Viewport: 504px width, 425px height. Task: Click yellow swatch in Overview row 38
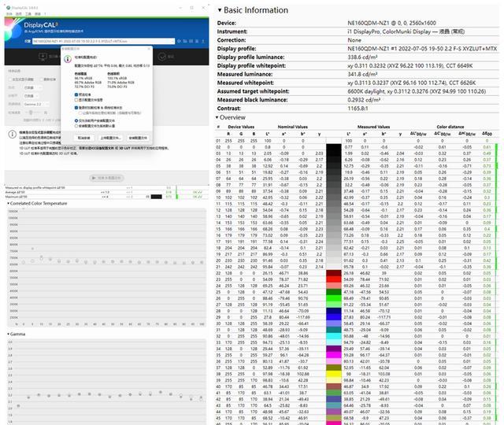pyautogui.click(x=334, y=374)
